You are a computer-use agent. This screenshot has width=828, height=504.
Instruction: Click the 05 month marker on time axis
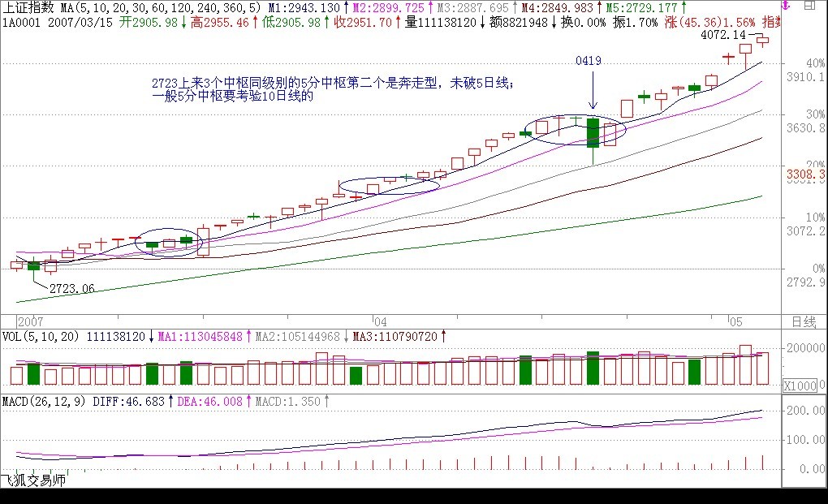coord(735,321)
